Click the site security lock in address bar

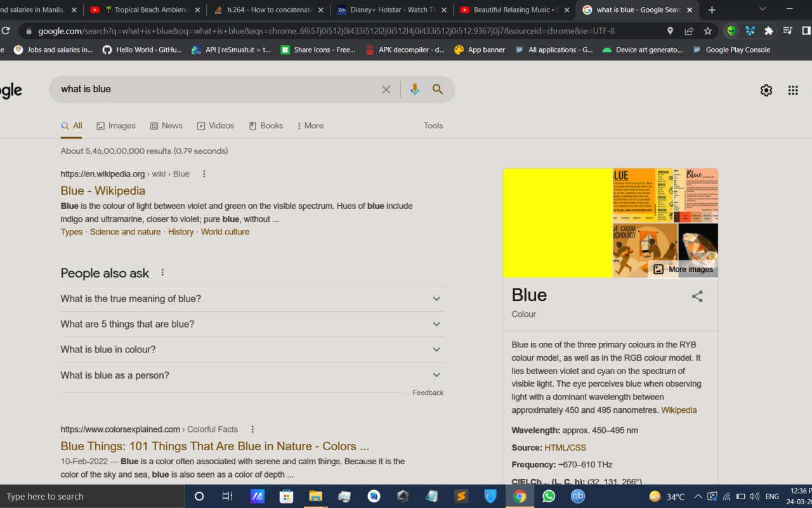[x=29, y=30]
